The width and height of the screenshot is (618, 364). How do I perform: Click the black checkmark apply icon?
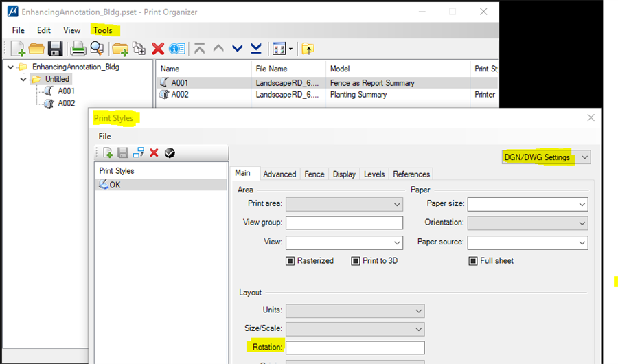tap(170, 153)
